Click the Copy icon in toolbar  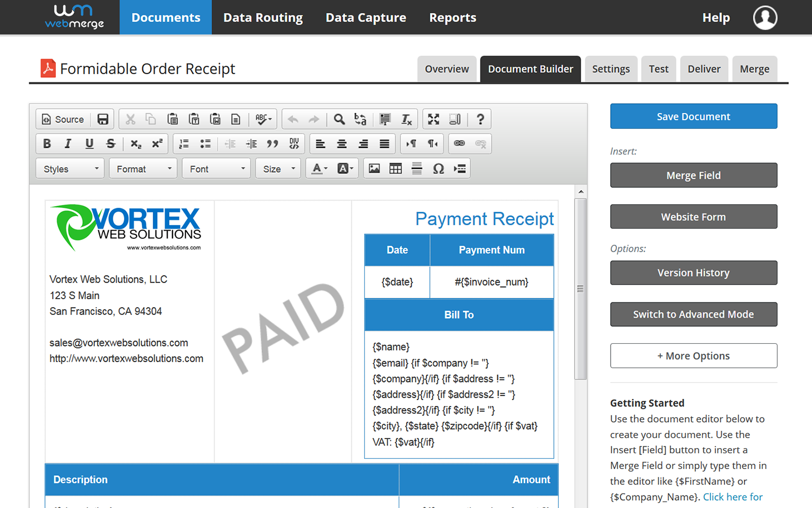(x=151, y=120)
